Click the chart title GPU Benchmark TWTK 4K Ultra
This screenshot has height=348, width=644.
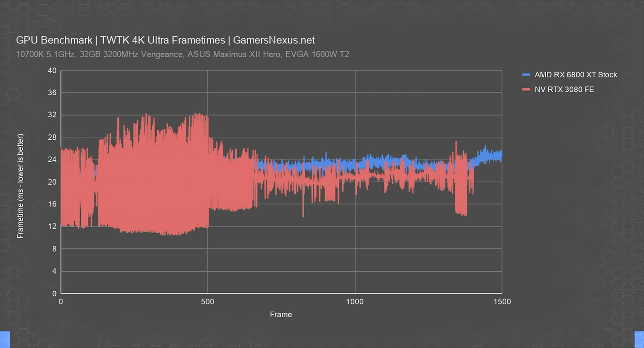click(x=121, y=40)
